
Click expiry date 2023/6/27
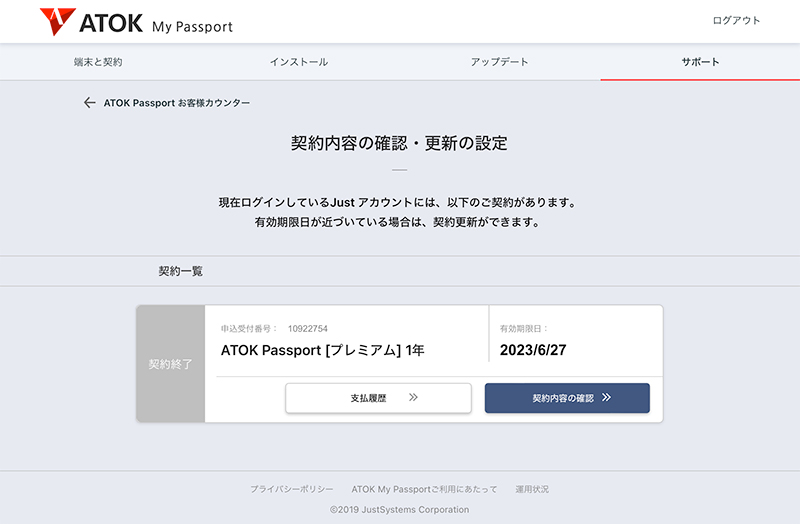533,350
